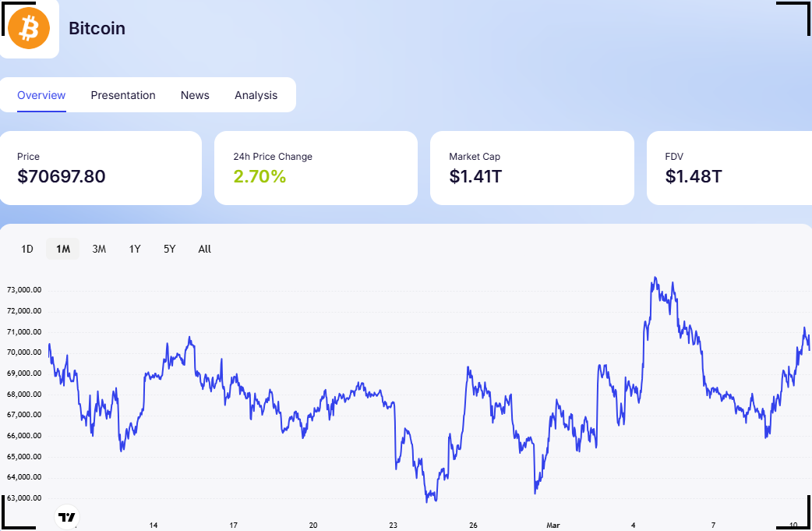Select the 1M chart range
Viewport: 812px width, 531px height.
(x=63, y=250)
